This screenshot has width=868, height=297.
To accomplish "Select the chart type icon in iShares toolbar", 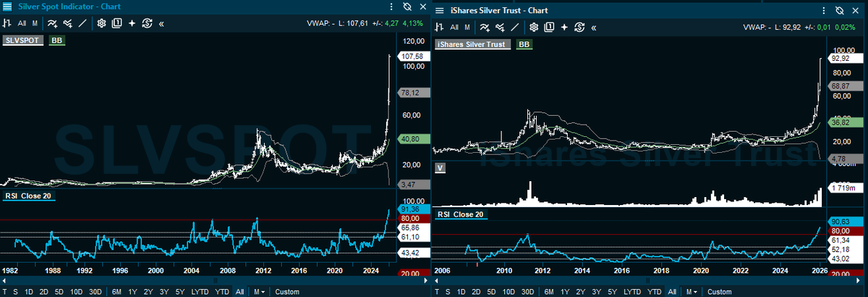I will click(x=439, y=28).
